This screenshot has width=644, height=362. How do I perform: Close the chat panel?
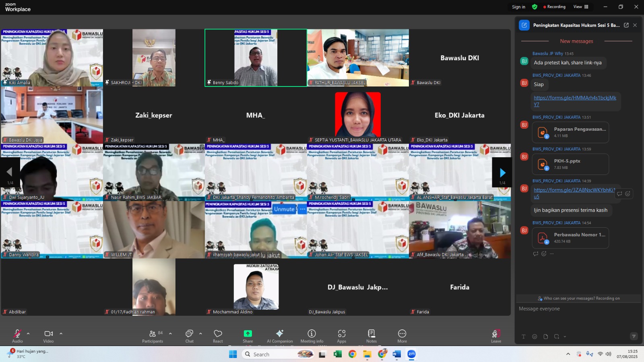click(635, 25)
